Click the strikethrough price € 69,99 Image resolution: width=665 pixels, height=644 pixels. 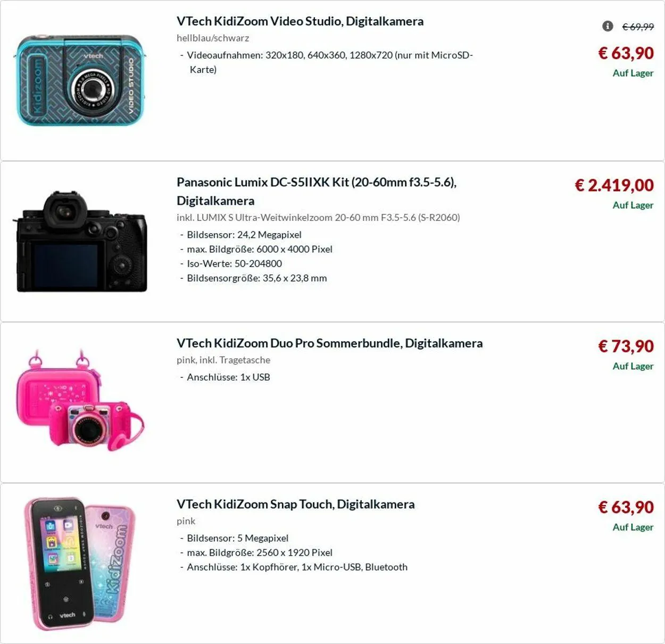coord(638,27)
